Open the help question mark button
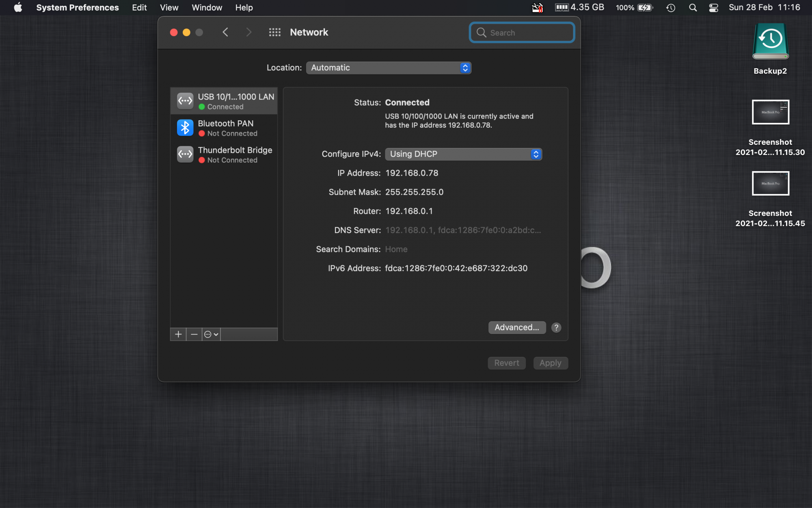Image resolution: width=812 pixels, height=508 pixels. [x=556, y=328]
